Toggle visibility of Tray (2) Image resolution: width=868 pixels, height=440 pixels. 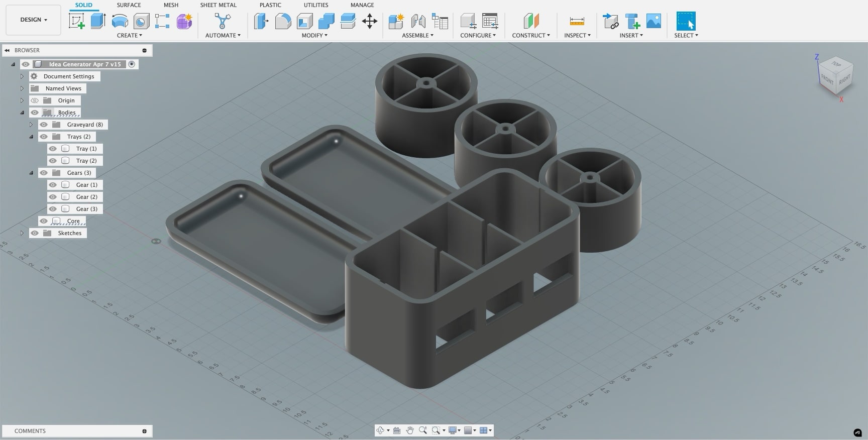click(53, 161)
